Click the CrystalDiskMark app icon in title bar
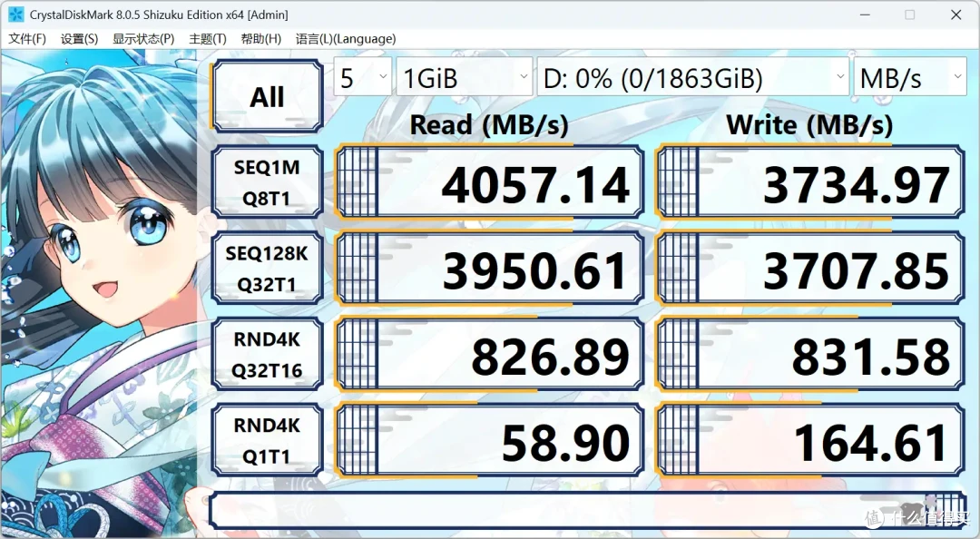 click(15, 15)
